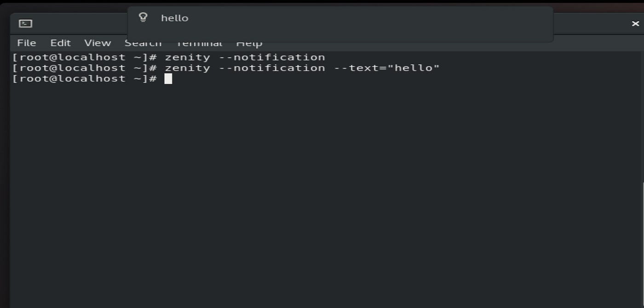
Task: Open the Search menu
Action: [143, 43]
